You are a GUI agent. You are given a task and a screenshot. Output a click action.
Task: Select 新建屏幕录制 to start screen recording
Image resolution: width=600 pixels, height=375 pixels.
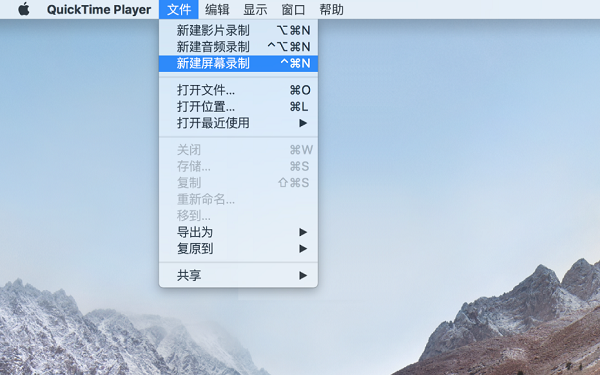[x=238, y=63]
